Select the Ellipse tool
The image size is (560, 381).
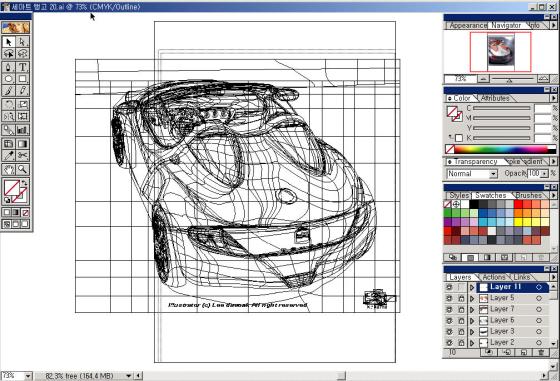pos(9,79)
